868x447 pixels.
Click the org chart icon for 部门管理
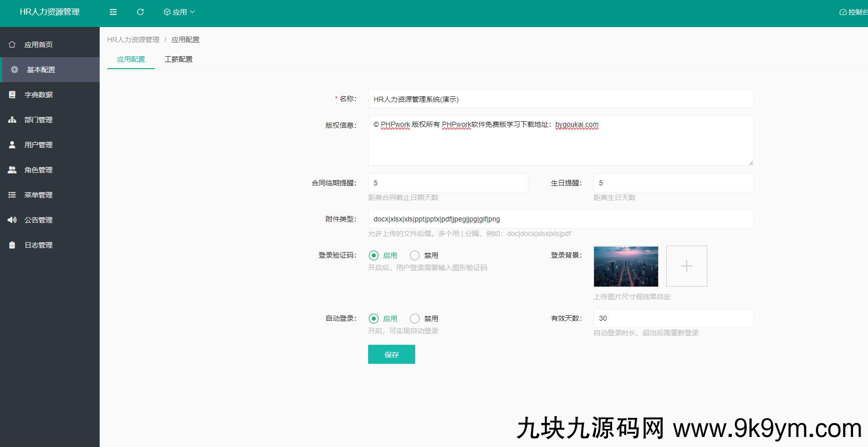(12, 120)
